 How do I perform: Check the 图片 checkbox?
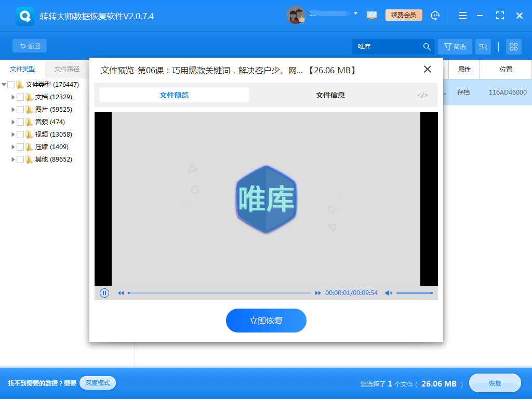[x=20, y=110]
